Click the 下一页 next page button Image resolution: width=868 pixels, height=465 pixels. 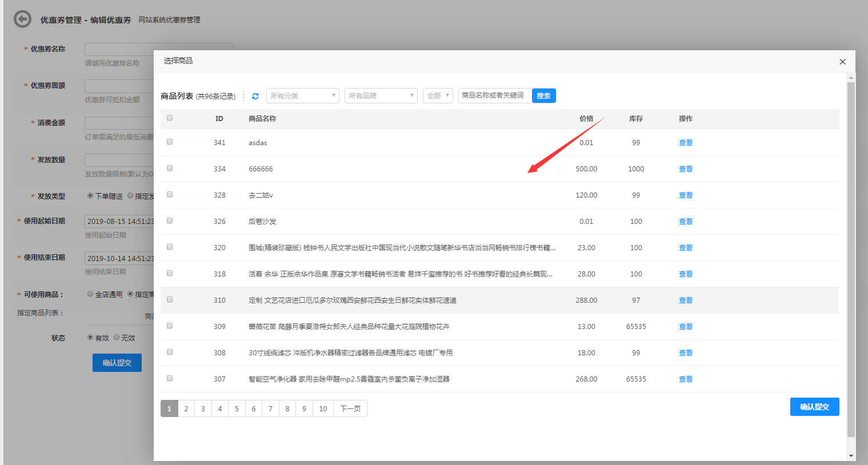pos(350,408)
